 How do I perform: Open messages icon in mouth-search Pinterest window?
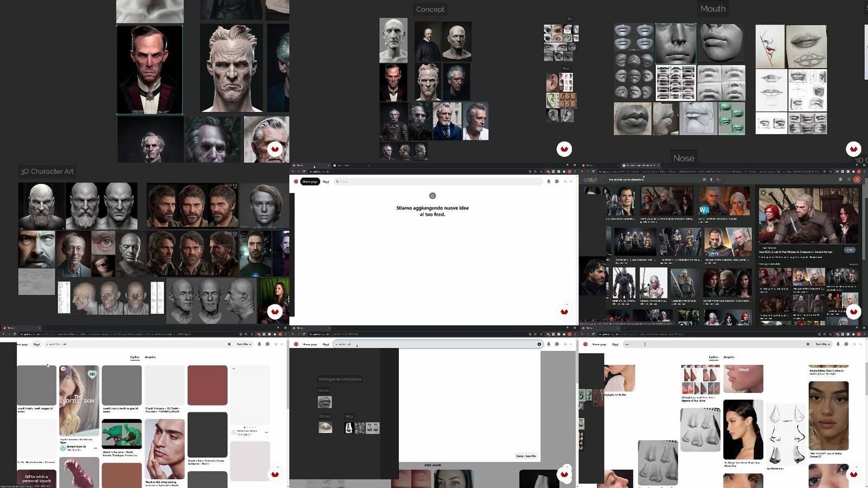(x=267, y=344)
